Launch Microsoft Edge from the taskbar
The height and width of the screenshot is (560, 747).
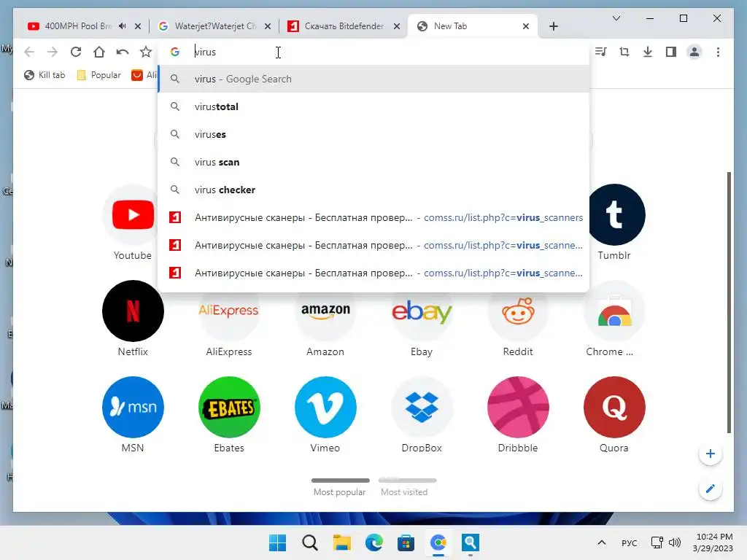click(374, 542)
